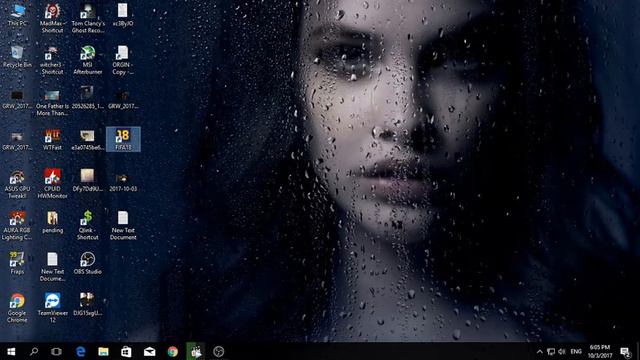Select the DJG1SxgU image file
Screen dimensions: 640x360
click(x=87, y=305)
